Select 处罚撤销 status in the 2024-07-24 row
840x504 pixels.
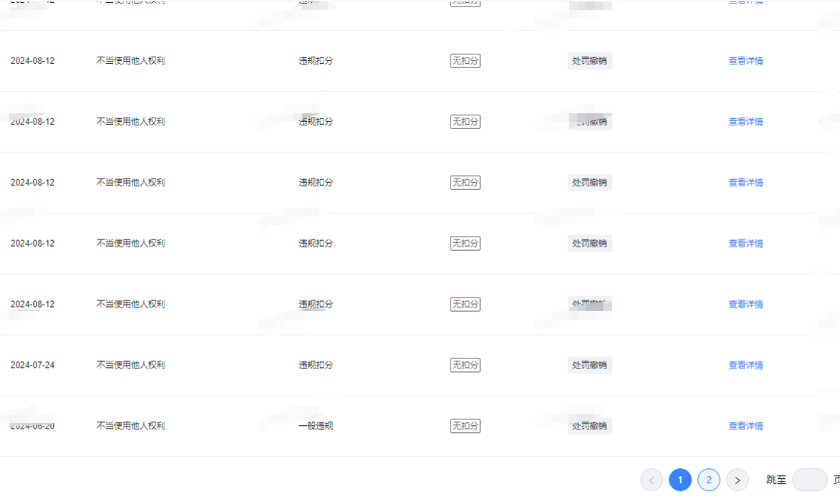[x=589, y=366]
